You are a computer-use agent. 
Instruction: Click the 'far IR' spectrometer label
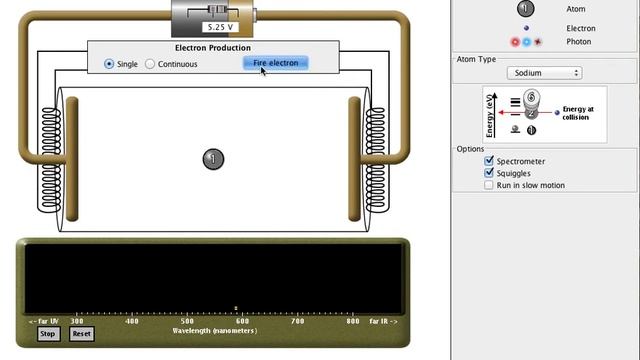(383, 321)
